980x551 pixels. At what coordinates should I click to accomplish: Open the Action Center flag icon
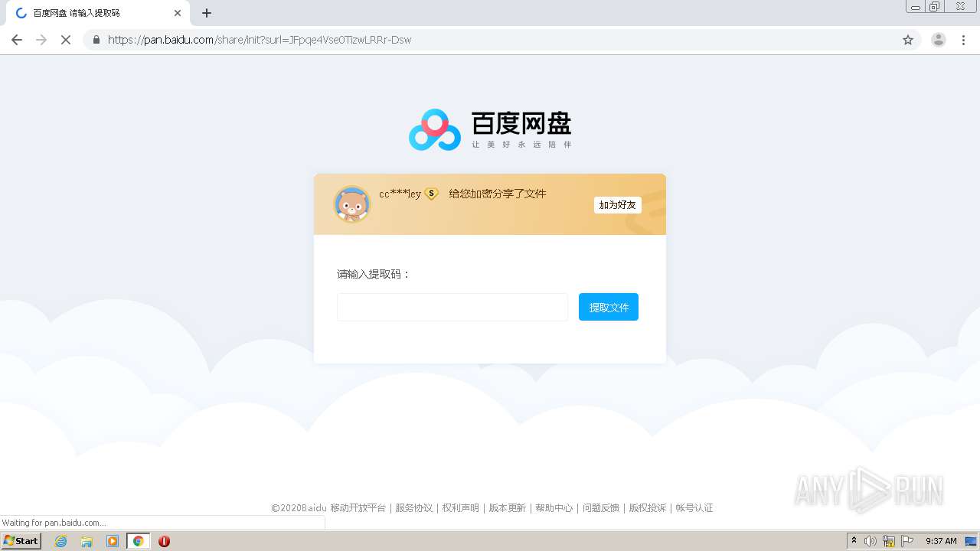click(x=907, y=541)
